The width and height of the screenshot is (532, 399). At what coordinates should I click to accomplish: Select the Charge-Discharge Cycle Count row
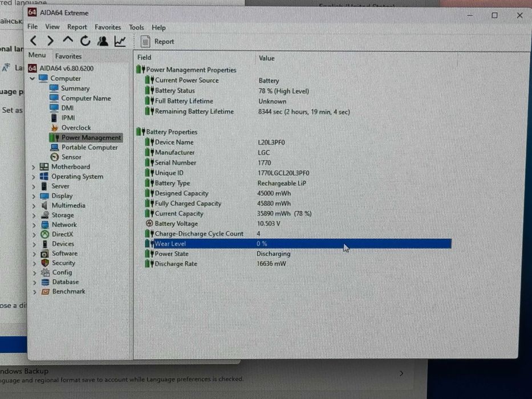tap(298, 234)
